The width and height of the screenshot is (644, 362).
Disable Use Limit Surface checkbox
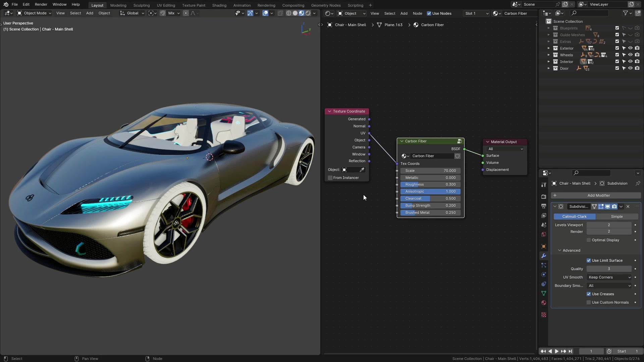point(589,260)
